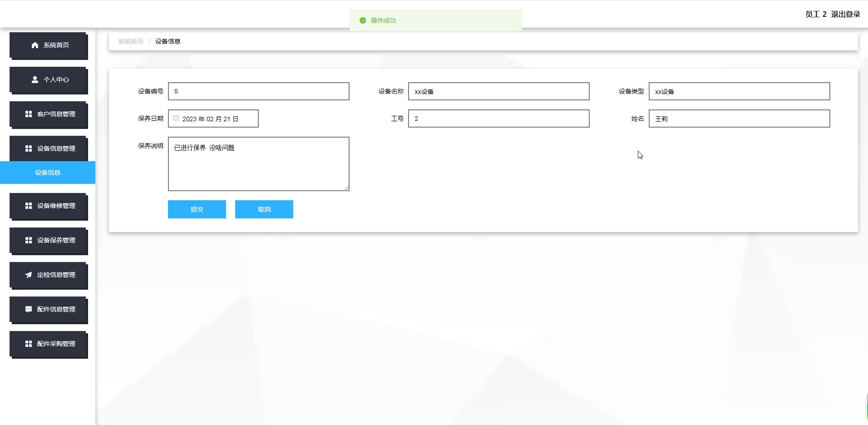The height and width of the screenshot is (425, 868).
Task: Click the 设备类型 field label
Action: pos(631,91)
